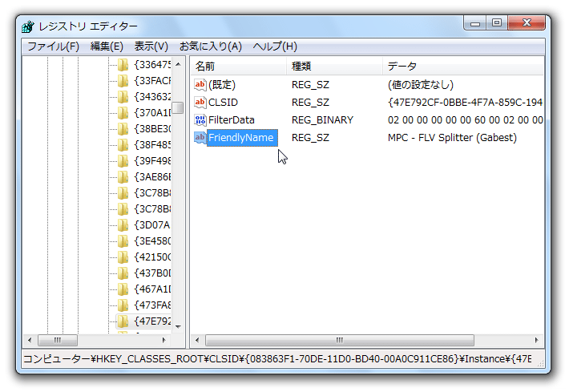Click the FilterData hex data cell
569x392 pixels.
point(465,119)
